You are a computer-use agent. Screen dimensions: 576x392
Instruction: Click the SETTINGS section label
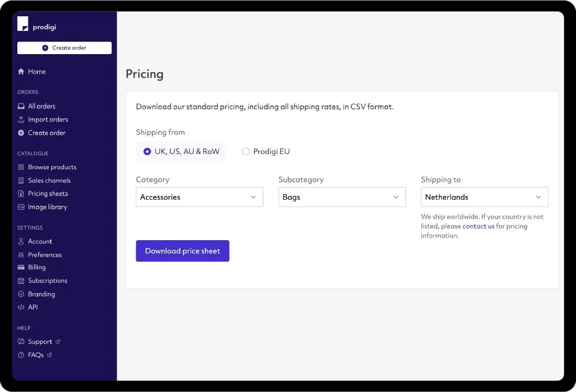30,228
